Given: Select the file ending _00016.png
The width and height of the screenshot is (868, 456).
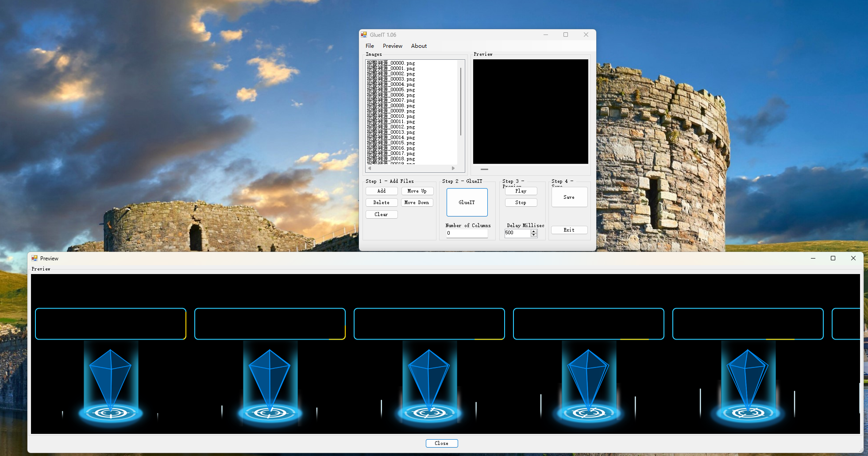Looking at the screenshot, I should tap(391, 148).
